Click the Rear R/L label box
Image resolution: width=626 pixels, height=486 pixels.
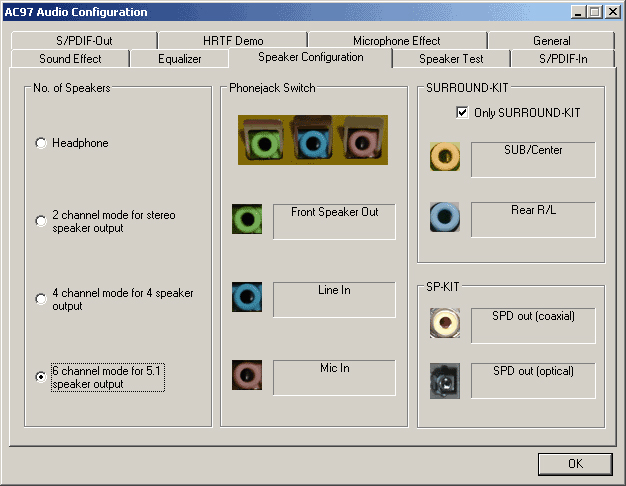(x=533, y=220)
